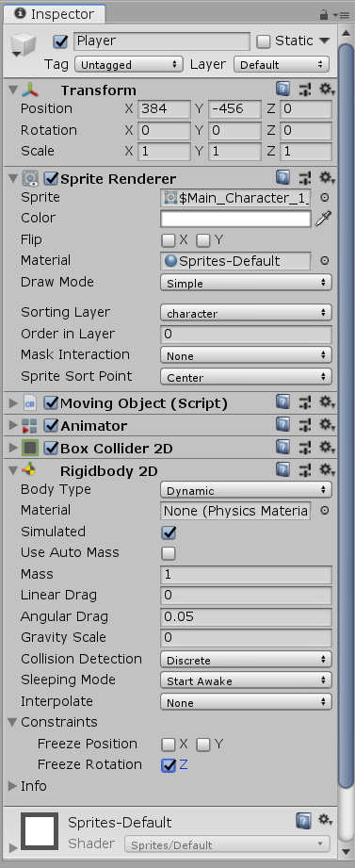Collapse the Transform component foldout

tap(13, 90)
